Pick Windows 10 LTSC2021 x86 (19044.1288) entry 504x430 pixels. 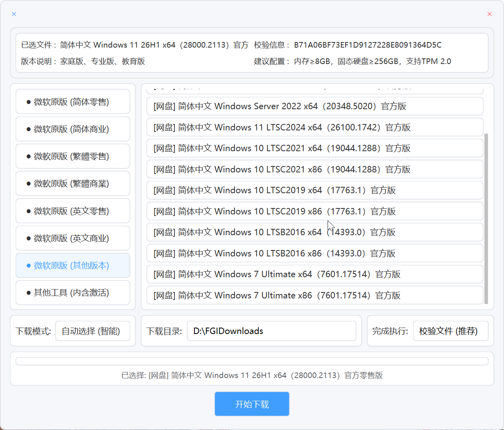tap(315, 169)
